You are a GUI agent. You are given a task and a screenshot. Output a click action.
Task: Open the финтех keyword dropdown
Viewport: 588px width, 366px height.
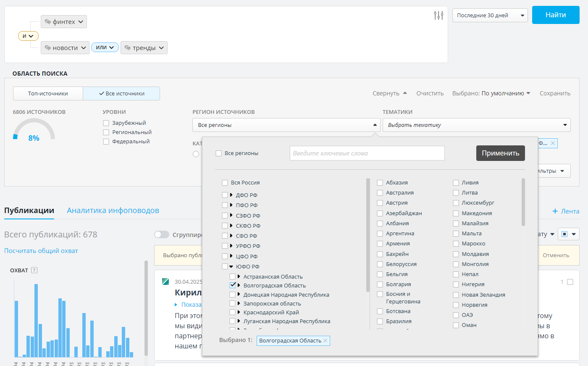pyautogui.click(x=64, y=22)
